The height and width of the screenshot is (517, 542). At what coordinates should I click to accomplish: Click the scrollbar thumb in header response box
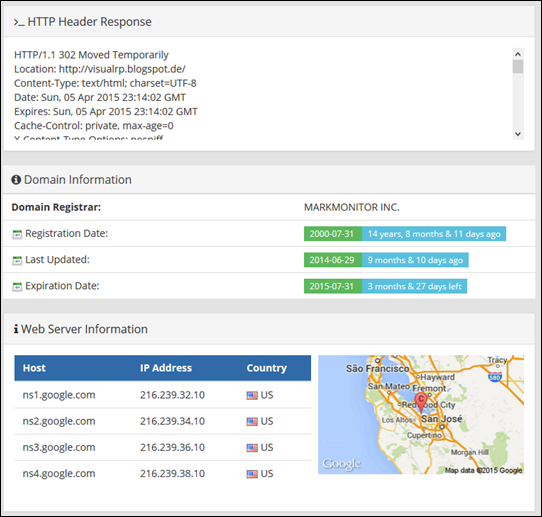click(x=518, y=67)
